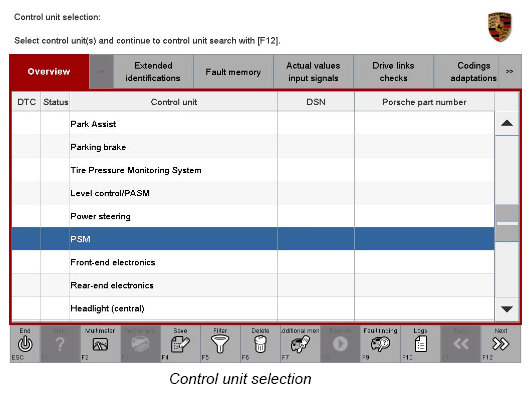The image size is (531, 393).
Task: Click the DTC column header
Action: point(26,102)
